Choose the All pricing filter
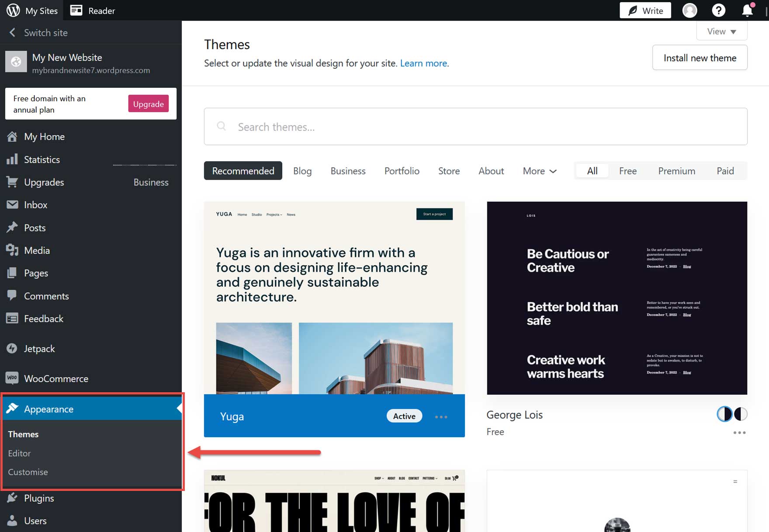769x532 pixels. tap(592, 171)
